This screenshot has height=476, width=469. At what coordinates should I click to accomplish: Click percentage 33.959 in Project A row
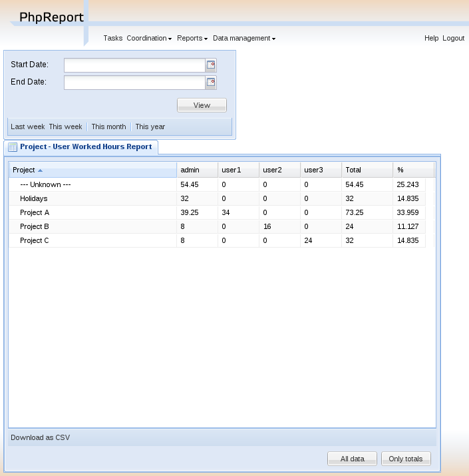pos(408,212)
